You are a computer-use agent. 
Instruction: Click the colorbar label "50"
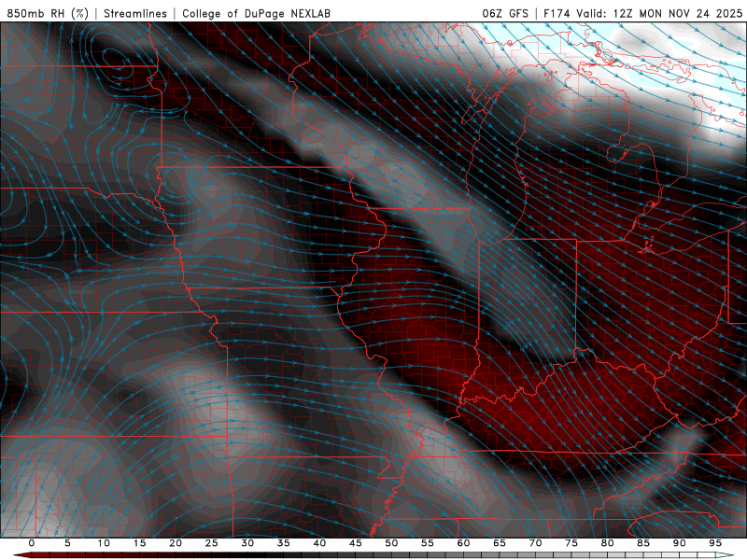[x=391, y=543]
